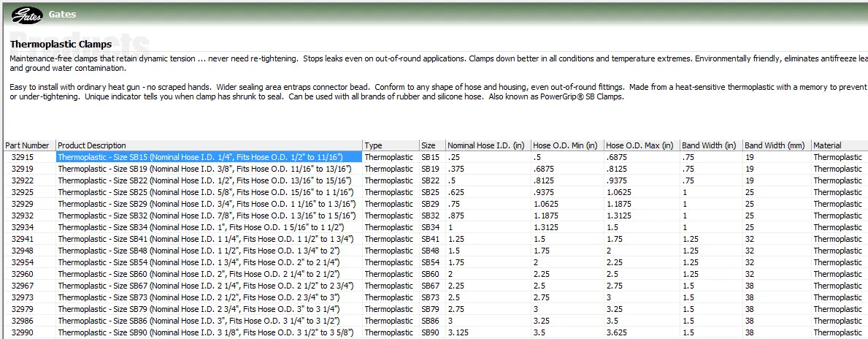Select part number 32934 cell
This screenshot has width=868, height=339.
(x=29, y=227)
